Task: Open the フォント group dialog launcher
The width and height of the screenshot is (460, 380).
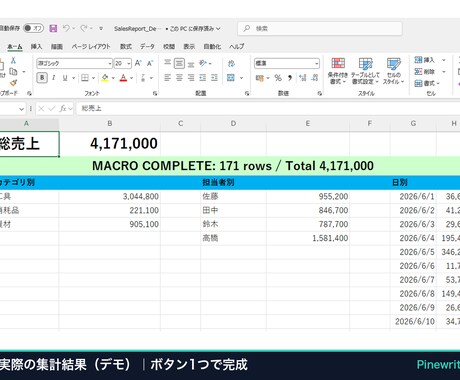Action: (155, 94)
